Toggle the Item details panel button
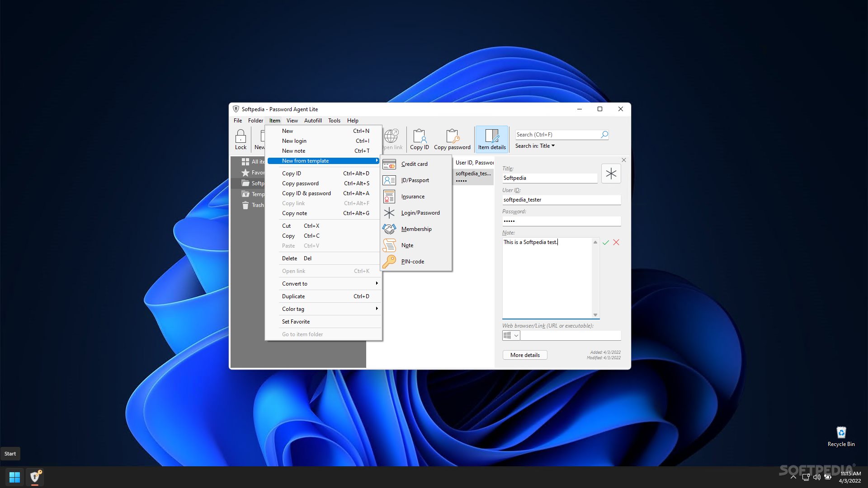 coord(492,139)
